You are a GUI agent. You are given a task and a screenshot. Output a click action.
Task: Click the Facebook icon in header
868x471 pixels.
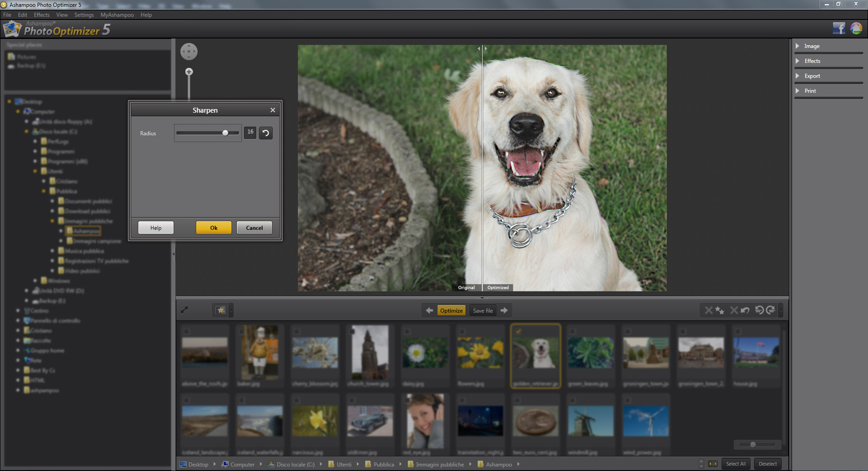click(x=839, y=29)
